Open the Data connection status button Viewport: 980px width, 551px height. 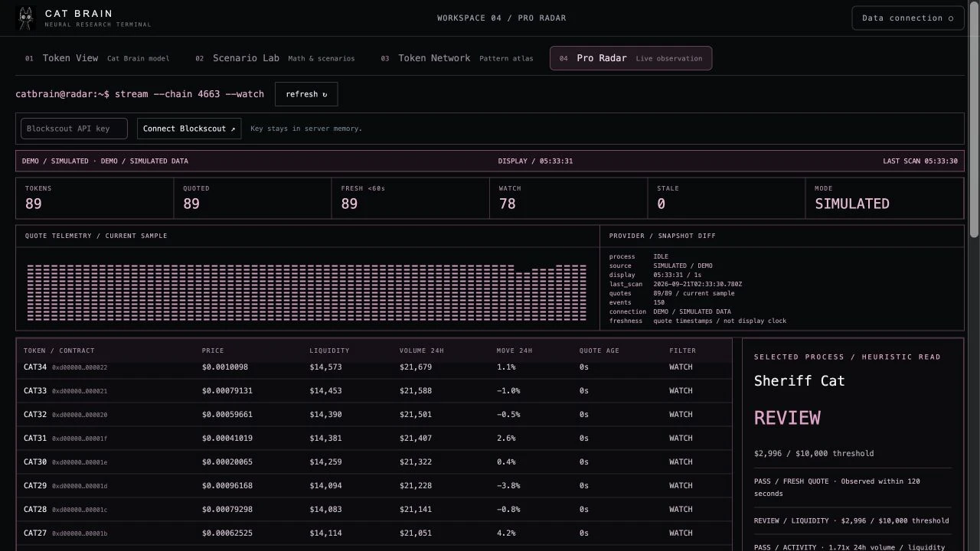pyautogui.click(x=907, y=18)
